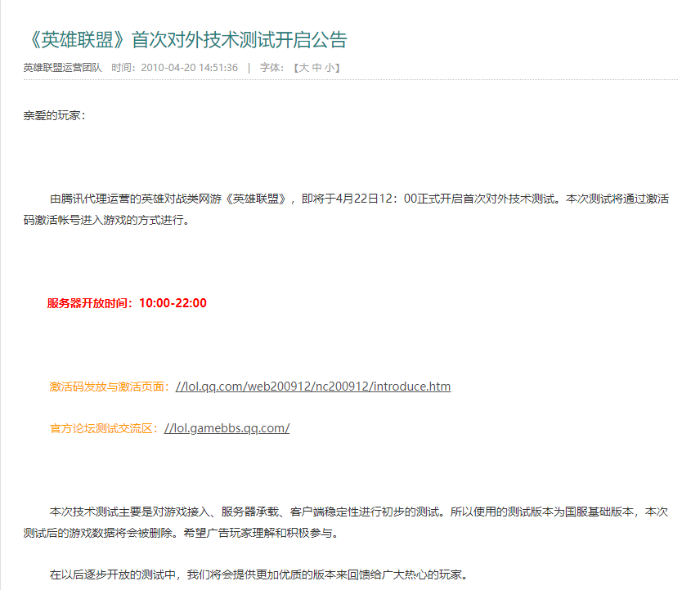Click the line 测试后的游戏数据将会被删除
Screen dimensions: 700x590
pos(182,533)
